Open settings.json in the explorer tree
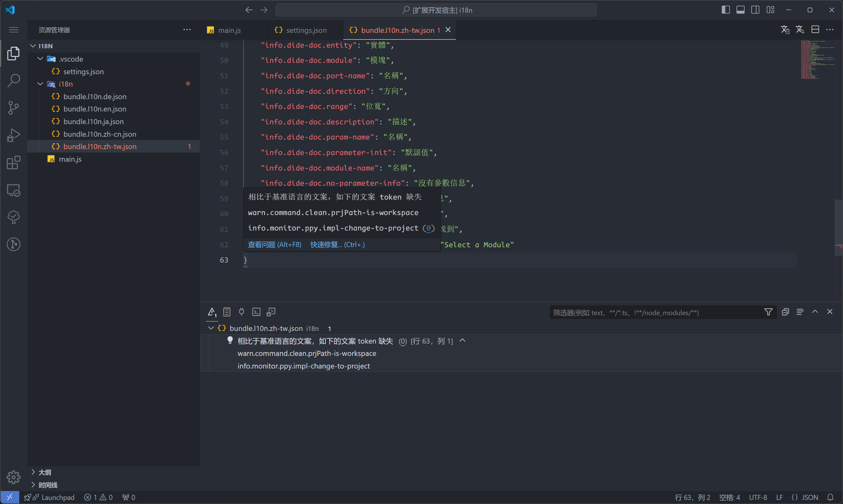This screenshot has width=843, height=504. 114,71
